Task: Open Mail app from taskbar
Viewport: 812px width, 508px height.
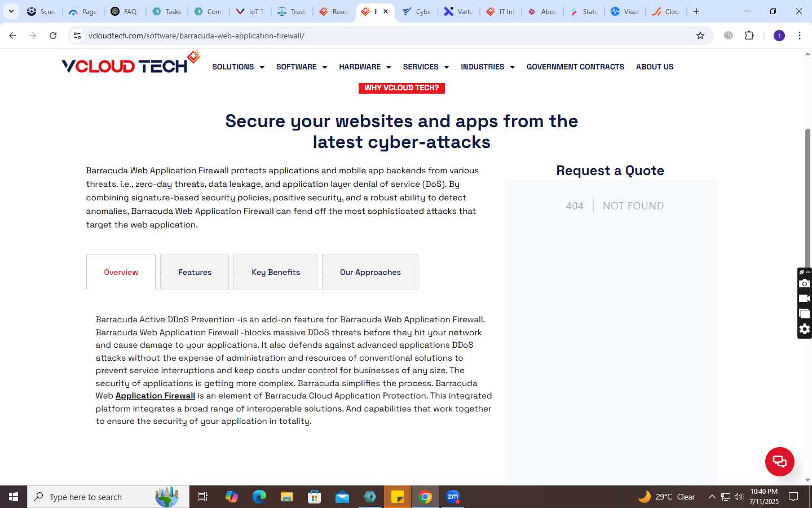Action: pyautogui.click(x=342, y=497)
